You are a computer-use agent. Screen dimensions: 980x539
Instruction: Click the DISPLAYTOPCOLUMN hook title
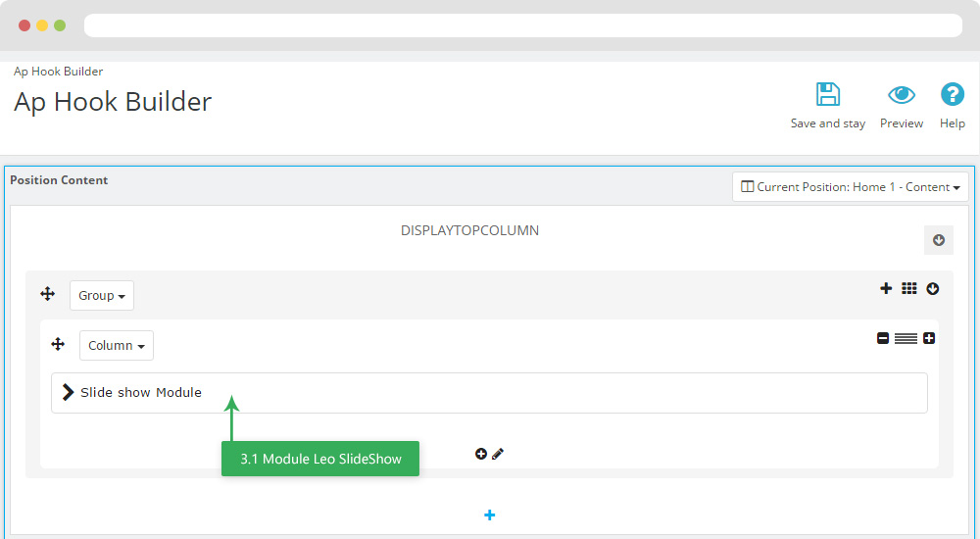469,230
